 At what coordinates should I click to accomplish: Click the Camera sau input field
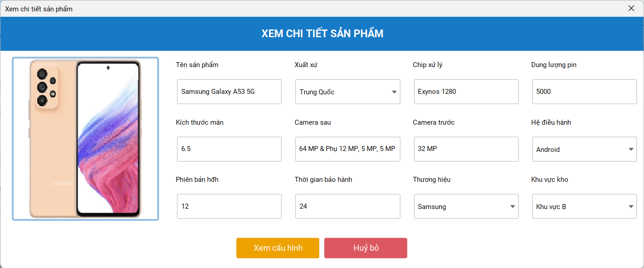(348, 149)
